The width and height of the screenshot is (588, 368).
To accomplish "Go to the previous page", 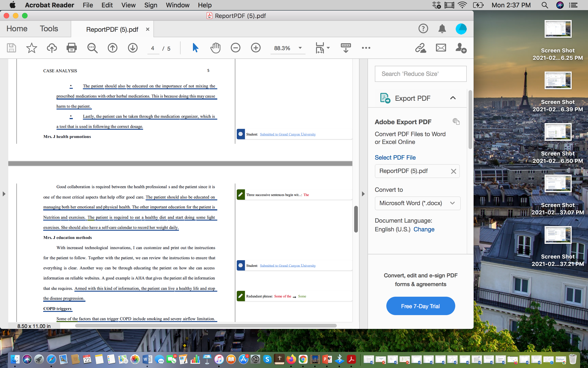I will tap(113, 48).
